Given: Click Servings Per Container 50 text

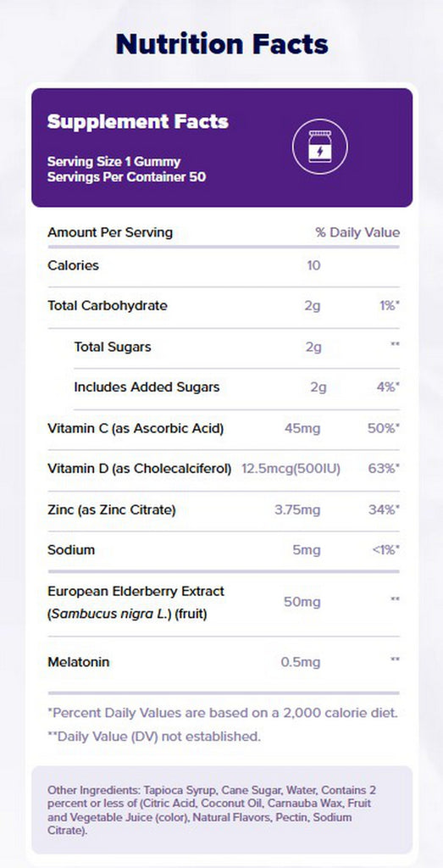Looking at the screenshot, I should pyautogui.click(x=127, y=178).
